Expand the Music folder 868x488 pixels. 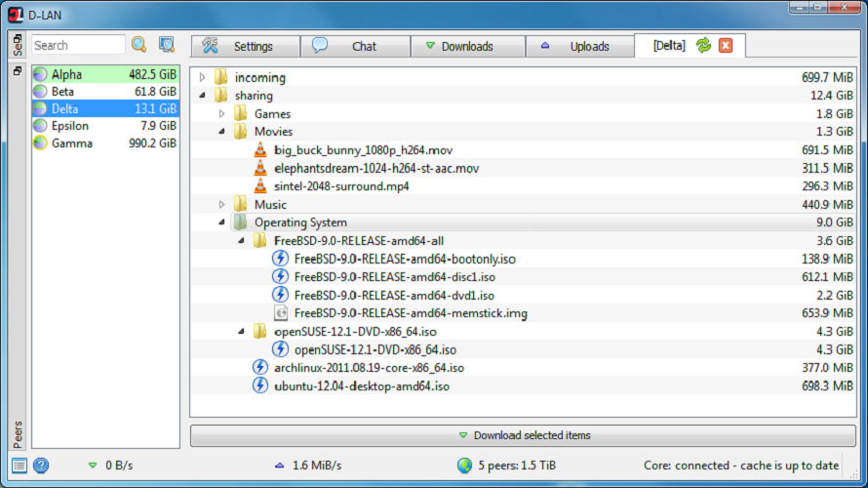click(x=222, y=204)
